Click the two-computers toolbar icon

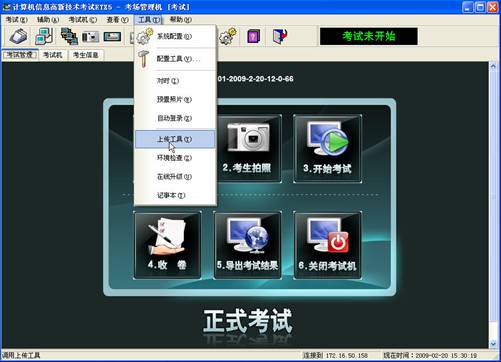44,36
